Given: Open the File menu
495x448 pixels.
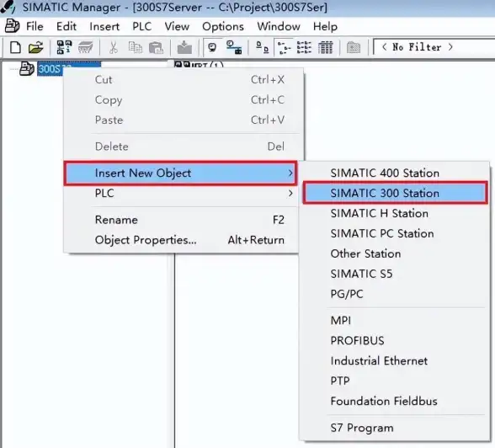Looking at the screenshot, I should pyautogui.click(x=35, y=26).
